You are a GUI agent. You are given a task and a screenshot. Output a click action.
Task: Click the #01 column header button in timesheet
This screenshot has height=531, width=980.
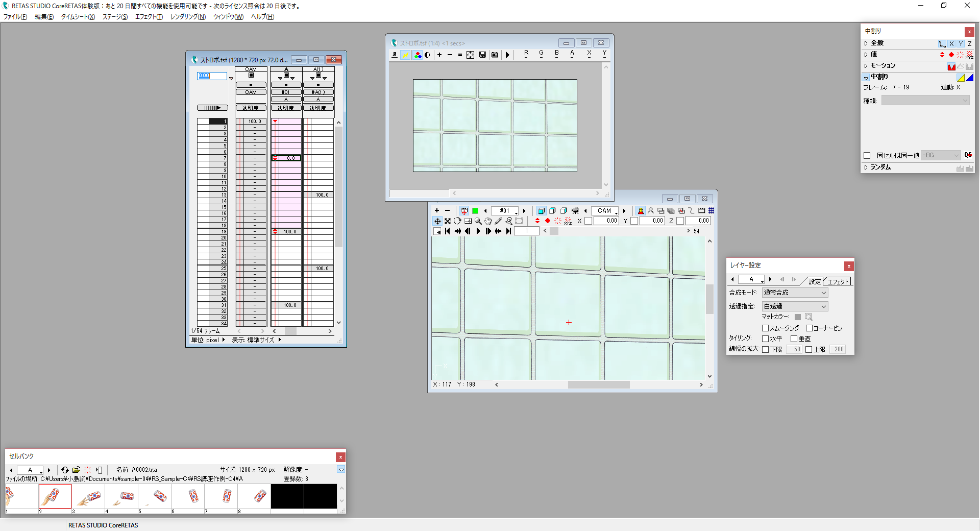(x=286, y=92)
